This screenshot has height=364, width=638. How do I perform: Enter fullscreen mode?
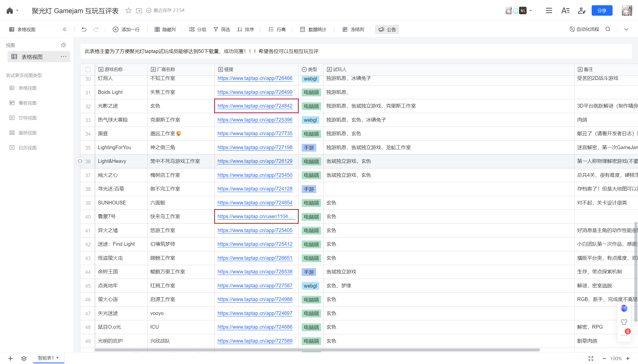point(591,359)
